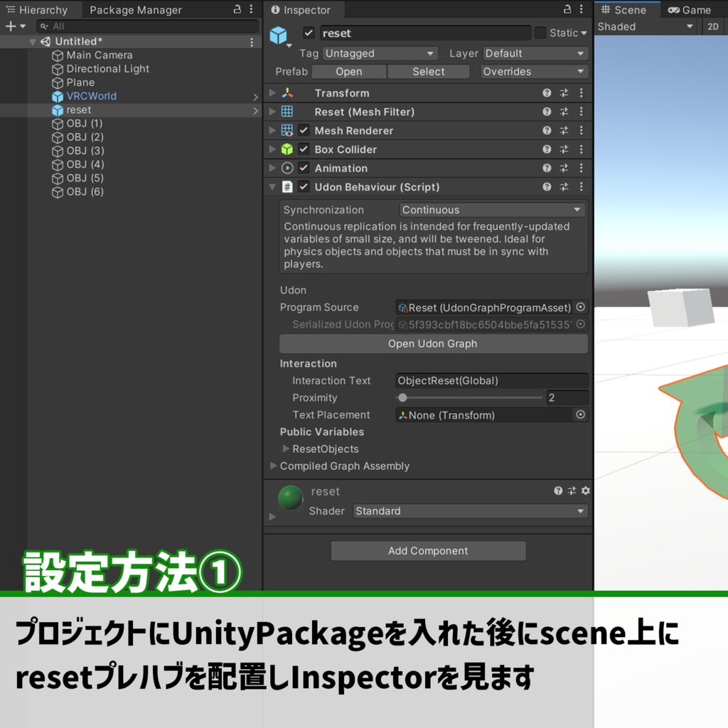Viewport: 728px width, 728px height.
Task: Switch to the Game tab
Action: [x=688, y=9]
